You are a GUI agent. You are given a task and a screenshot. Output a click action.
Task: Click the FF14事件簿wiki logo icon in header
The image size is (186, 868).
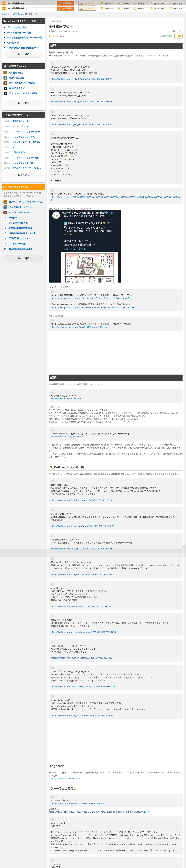[x=4, y=8]
